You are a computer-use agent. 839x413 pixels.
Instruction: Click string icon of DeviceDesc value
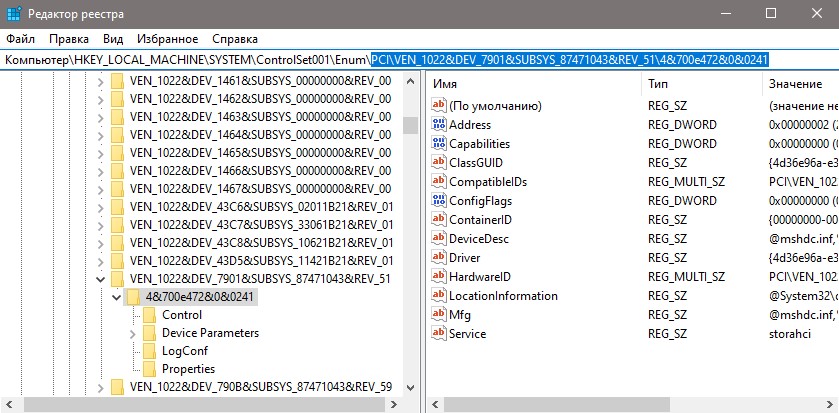439,239
